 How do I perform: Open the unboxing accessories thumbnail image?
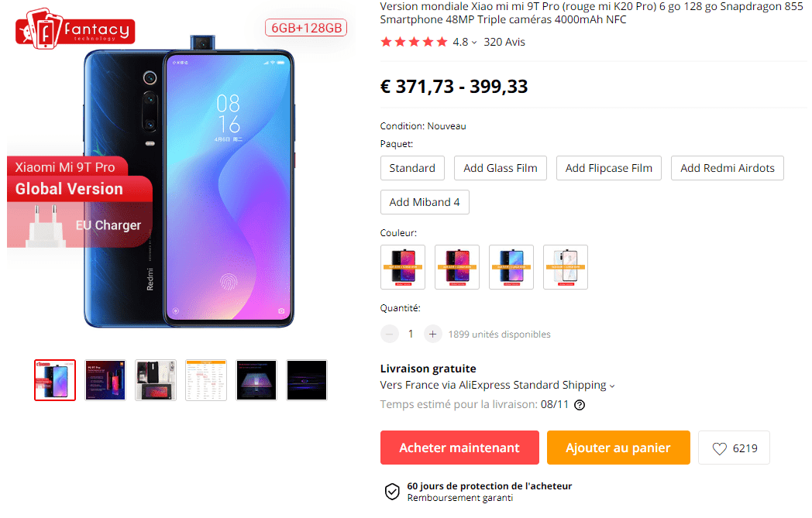[156, 380]
